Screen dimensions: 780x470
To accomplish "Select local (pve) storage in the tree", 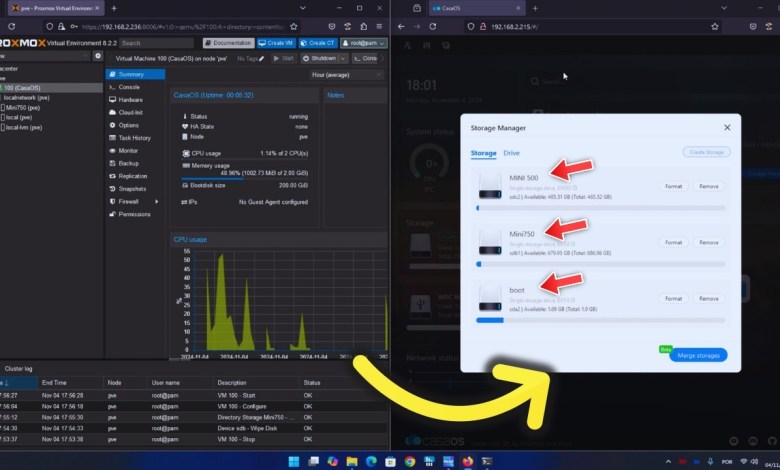I will pos(18,118).
